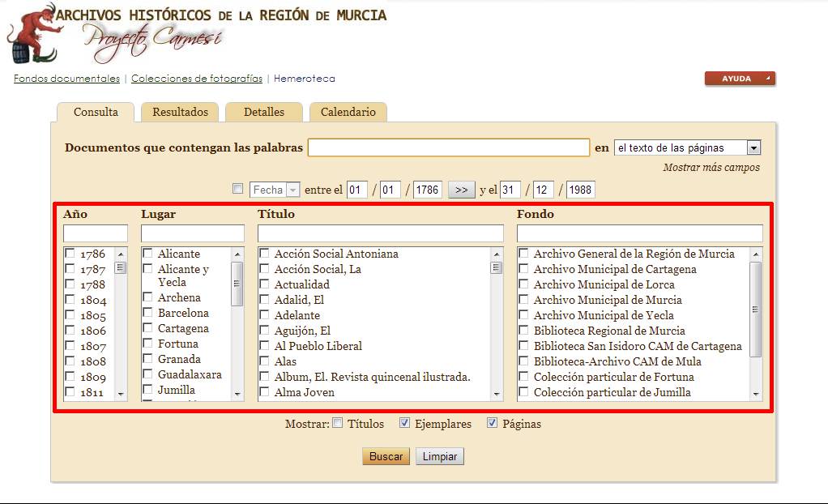Screen dimensions: 828x504
Task: Check the year 1811 checkbox
Action: [x=70, y=391]
